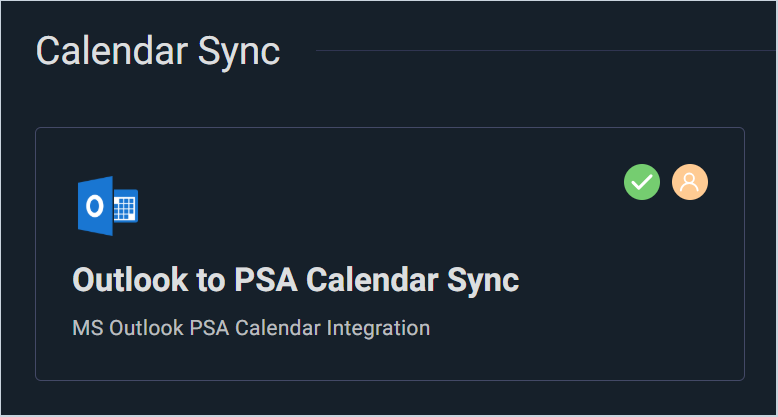Open Outlook to PSA Calendar Sync title
This screenshot has height=417, width=778.
point(296,279)
